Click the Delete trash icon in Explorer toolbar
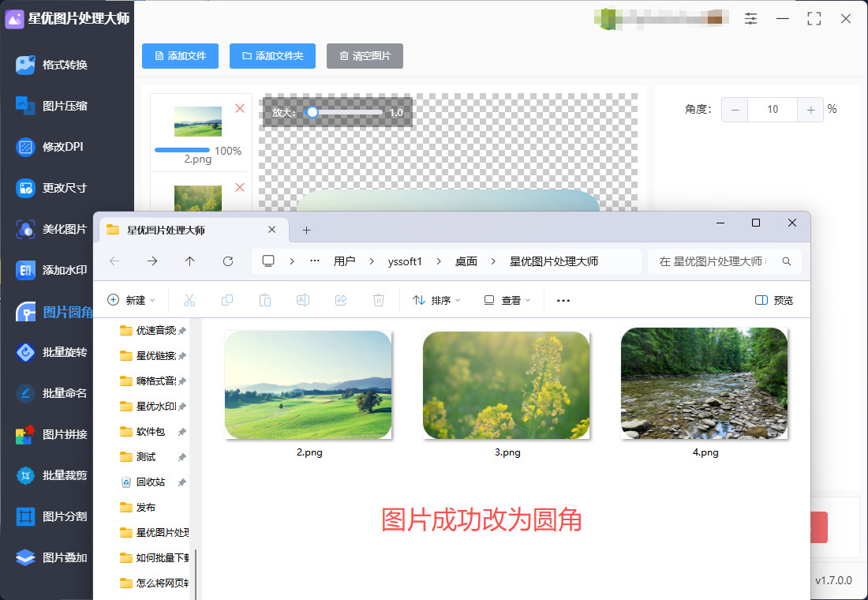Image resolution: width=868 pixels, height=600 pixels. (x=379, y=300)
